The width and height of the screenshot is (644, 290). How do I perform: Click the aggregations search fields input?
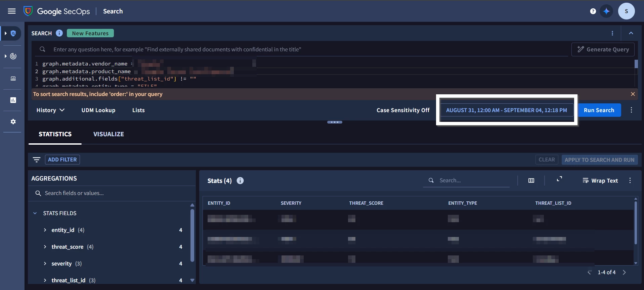click(113, 193)
